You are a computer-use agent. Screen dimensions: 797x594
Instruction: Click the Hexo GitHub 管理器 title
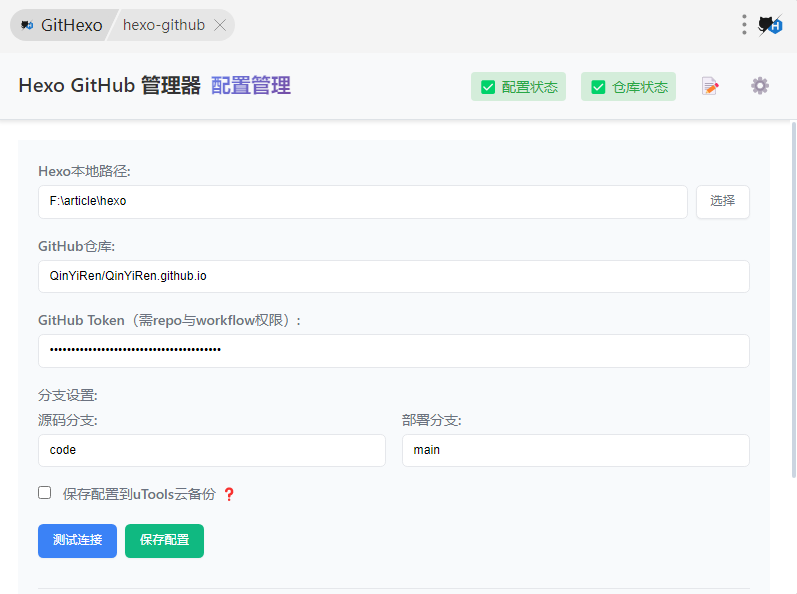click(110, 85)
